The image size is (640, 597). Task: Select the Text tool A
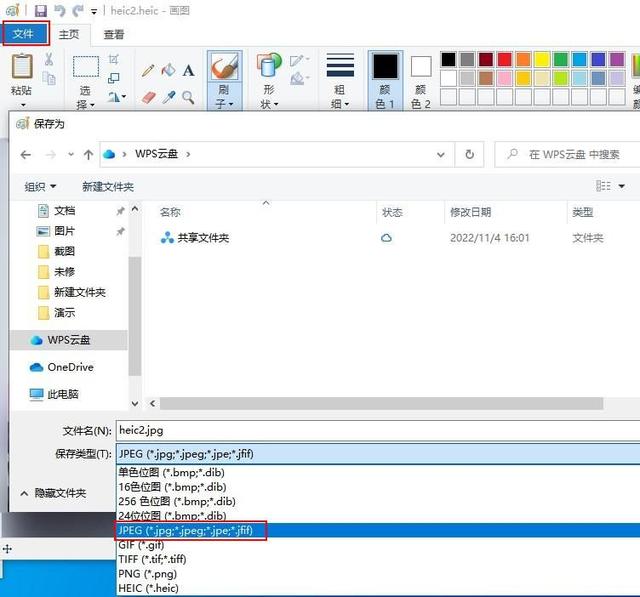[188, 71]
